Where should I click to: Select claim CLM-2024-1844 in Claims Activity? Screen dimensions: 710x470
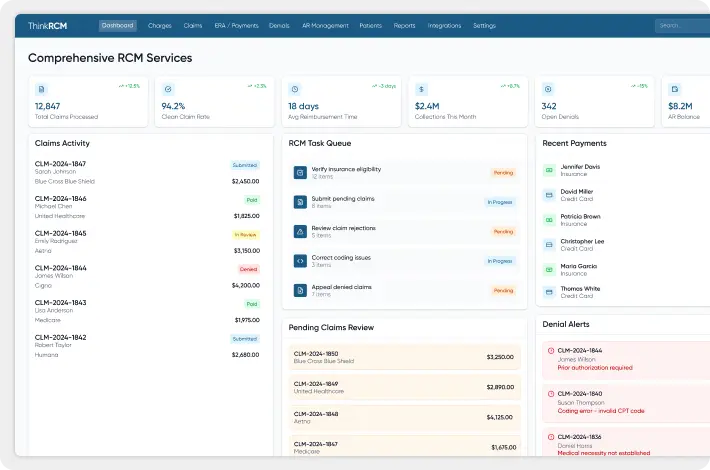click(x=147, y=277)
